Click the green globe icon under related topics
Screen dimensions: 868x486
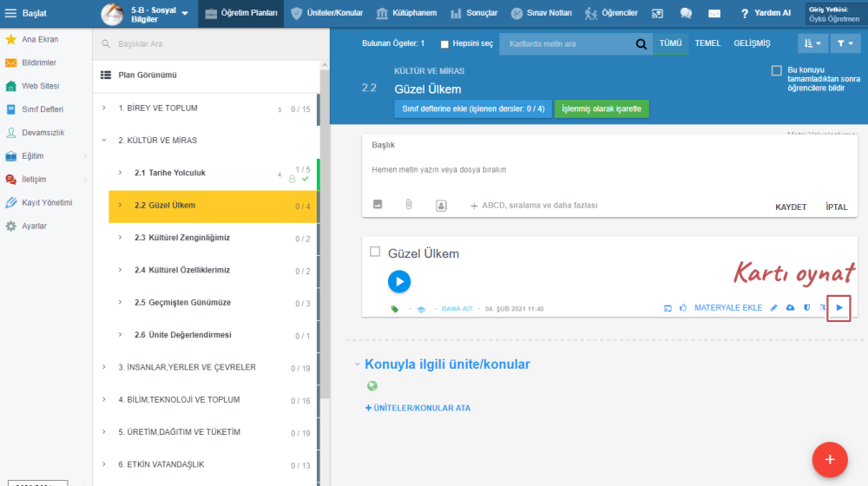(372, 386)
